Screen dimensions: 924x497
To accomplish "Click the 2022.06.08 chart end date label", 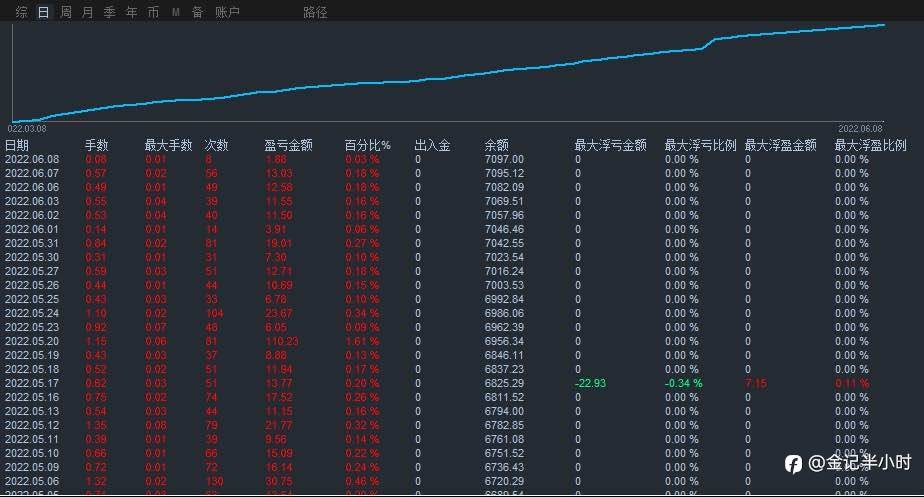I will (x=860, y=129).
